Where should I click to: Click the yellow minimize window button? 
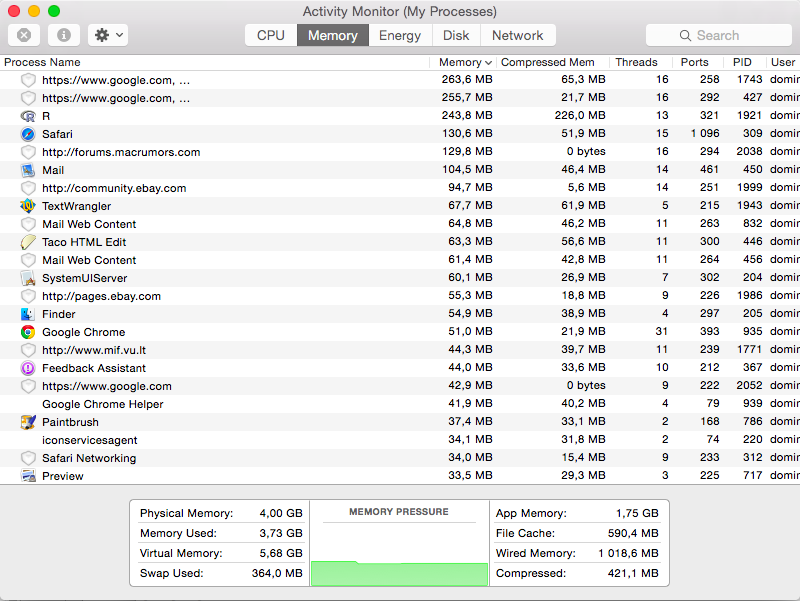[x=34, y=11]
